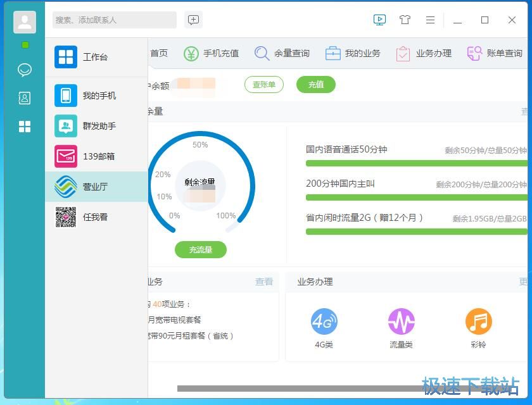Viewport: 532px width, 405px height.
Task: Open the screen presentation icon
Action: pos(379,20)
